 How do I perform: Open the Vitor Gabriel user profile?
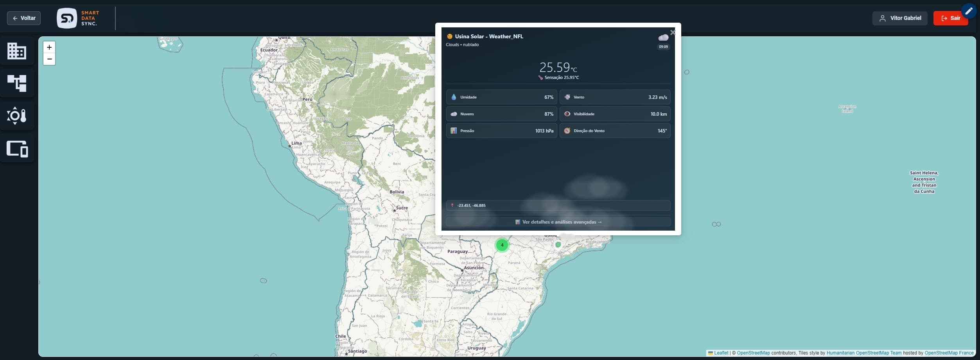click(899, 18)
